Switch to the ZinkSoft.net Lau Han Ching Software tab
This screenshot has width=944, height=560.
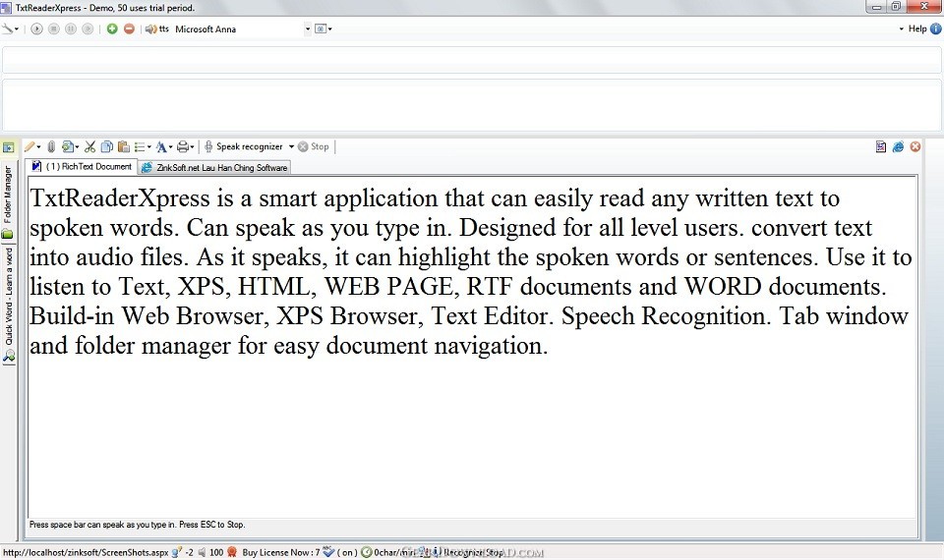point(214,168)
